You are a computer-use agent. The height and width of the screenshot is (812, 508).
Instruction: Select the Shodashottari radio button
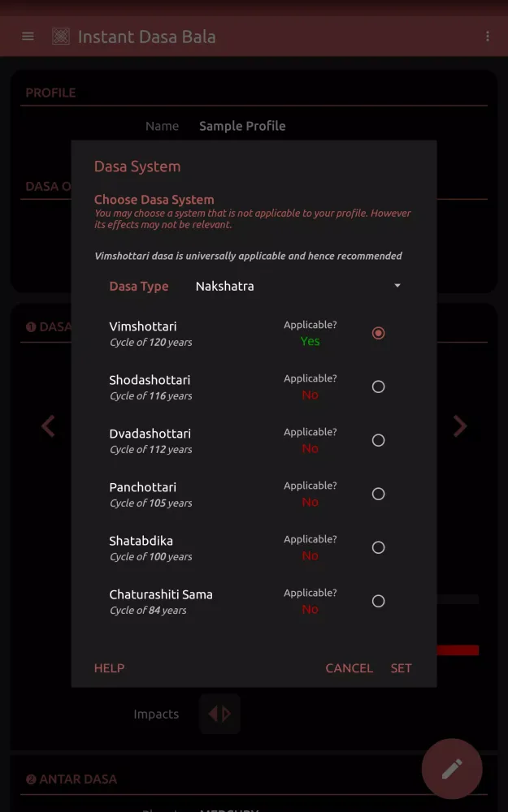click(x=378, y=387)
